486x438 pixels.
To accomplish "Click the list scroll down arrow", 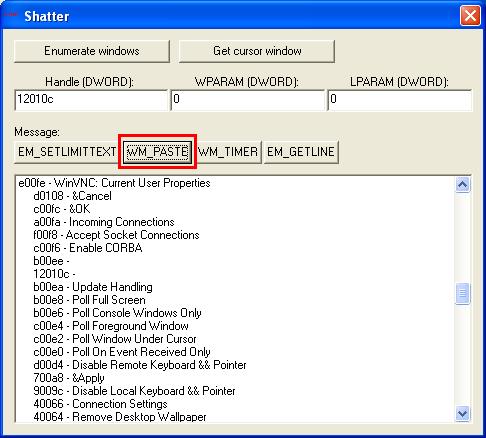I will (x=463, y=414).
